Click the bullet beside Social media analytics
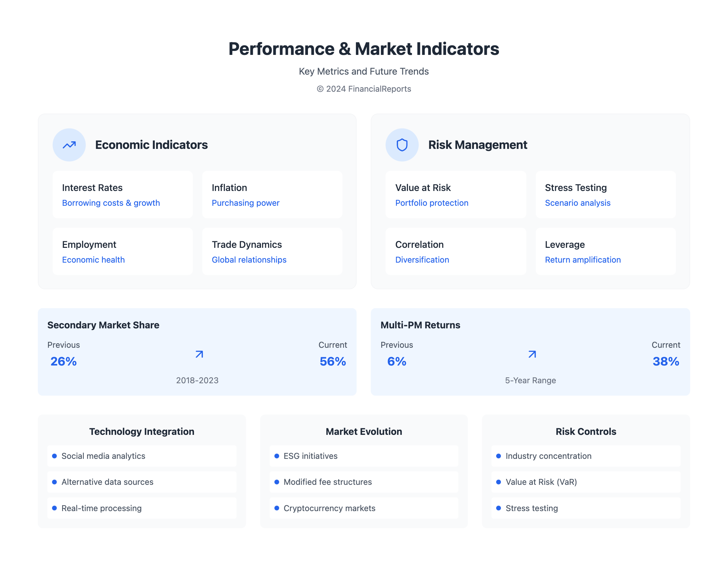 click(54, 456)
